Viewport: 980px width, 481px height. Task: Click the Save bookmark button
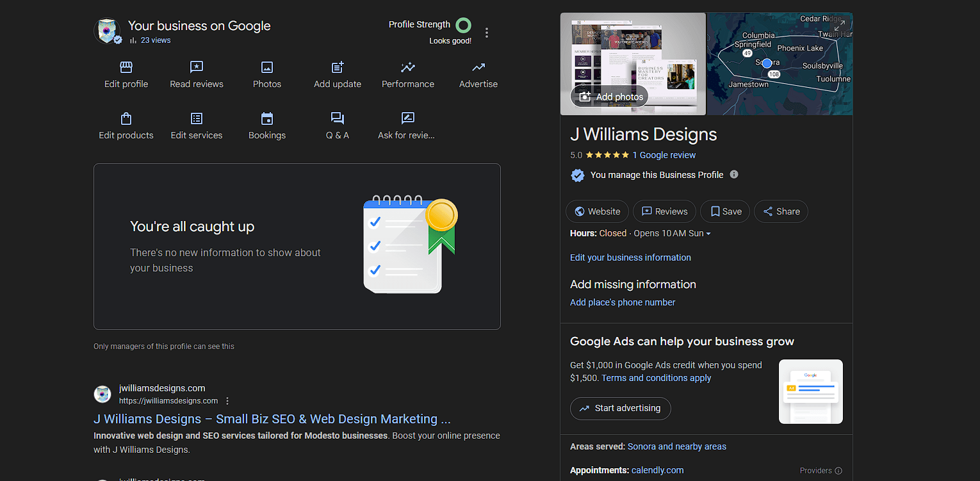[724, 211]
